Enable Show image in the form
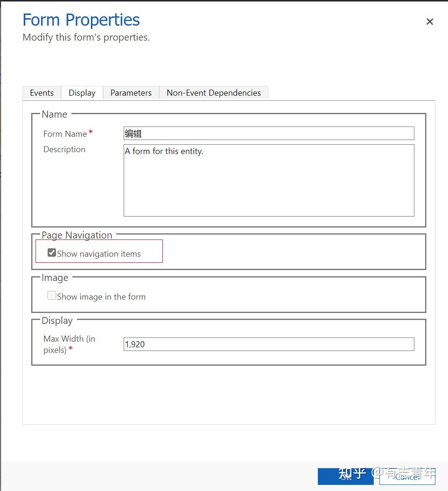Viewport: 448px width, 491px height. click(x=52, y=295)
